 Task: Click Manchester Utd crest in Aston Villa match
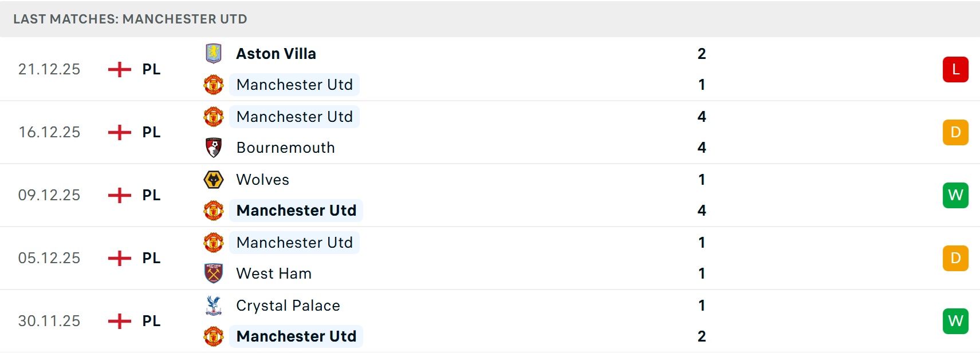click(214, 85)
